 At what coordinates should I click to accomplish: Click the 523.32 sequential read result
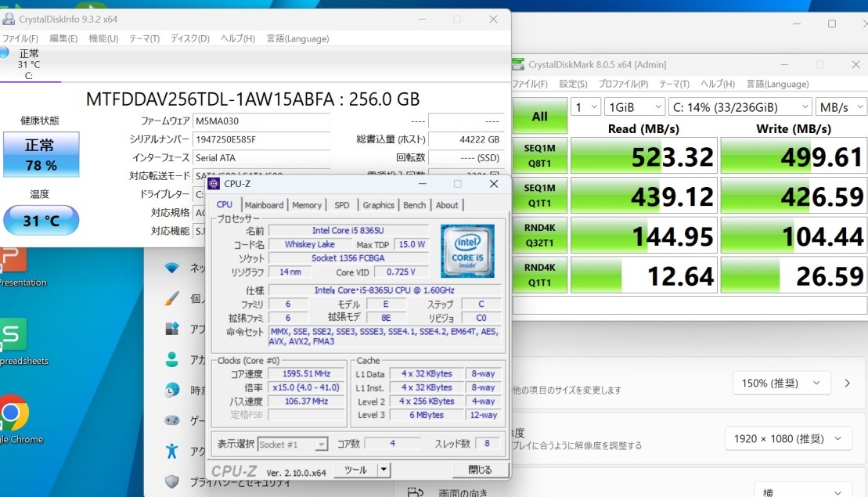click(x=644, y=156)
